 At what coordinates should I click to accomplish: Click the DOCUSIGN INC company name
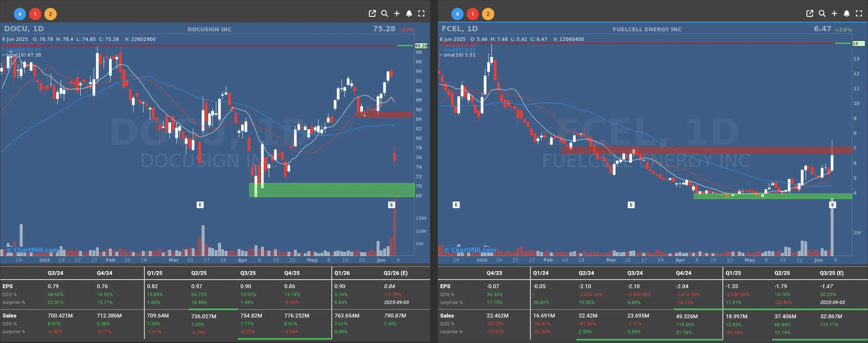click(210, 29)
